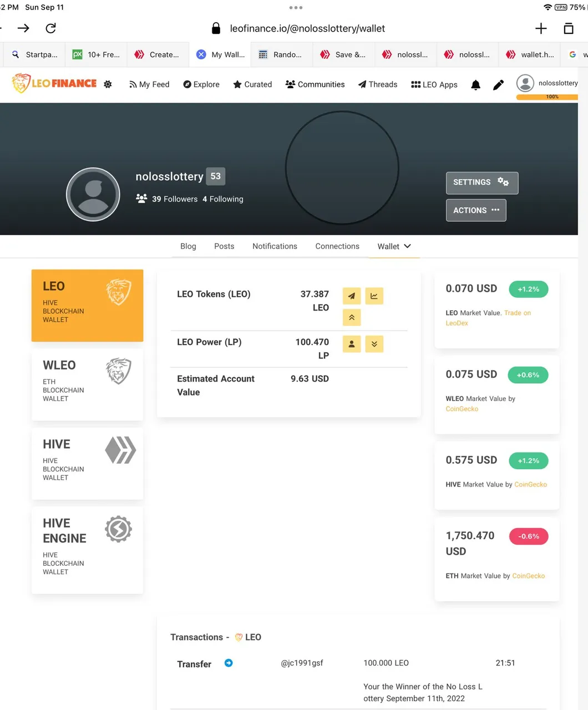The image size is (588, 710).
Task: Click the LeoFinance logo
Action: click(x=54, y=84)
